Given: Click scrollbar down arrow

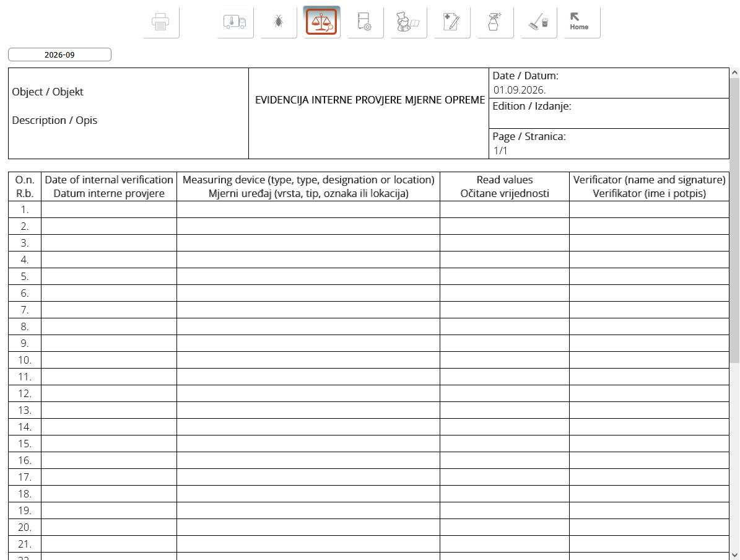Looking at the screenshot, I should [734, 555].
